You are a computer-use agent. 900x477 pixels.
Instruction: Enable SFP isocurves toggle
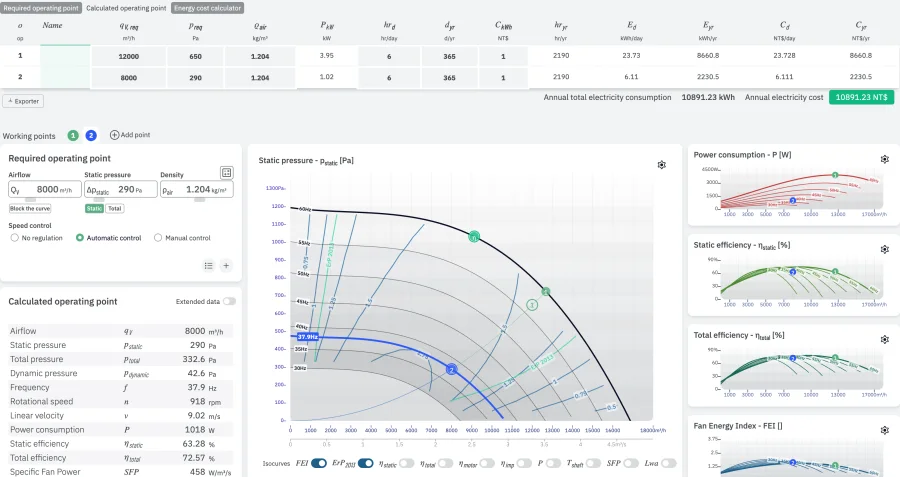tap(631, 463)
